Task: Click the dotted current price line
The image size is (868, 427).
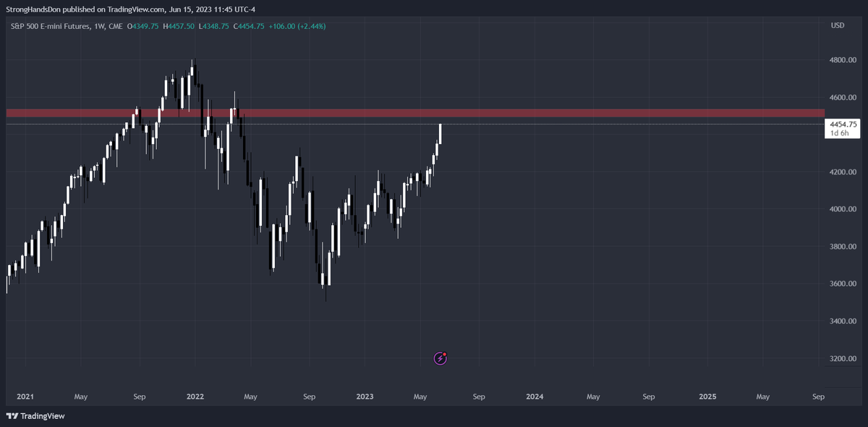Action: (415, 124)
